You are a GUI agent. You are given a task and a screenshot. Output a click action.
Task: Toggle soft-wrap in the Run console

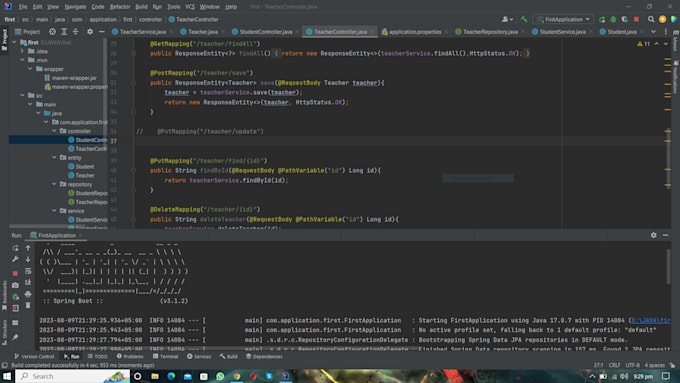(28, 271)
